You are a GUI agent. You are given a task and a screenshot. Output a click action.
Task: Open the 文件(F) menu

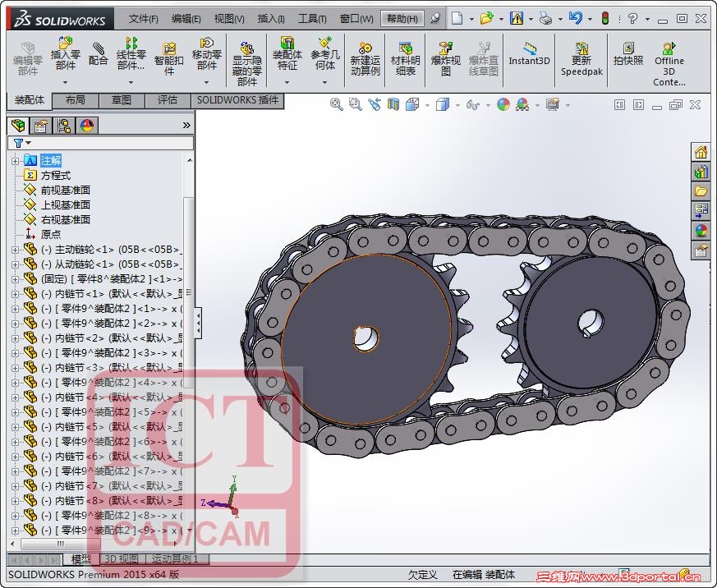pyautogui.click(x=143, y=19)
